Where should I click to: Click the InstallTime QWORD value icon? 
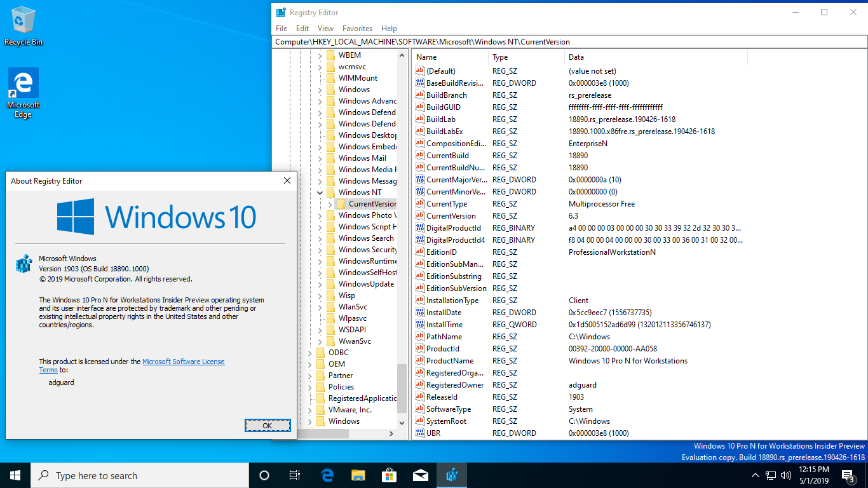419,325
